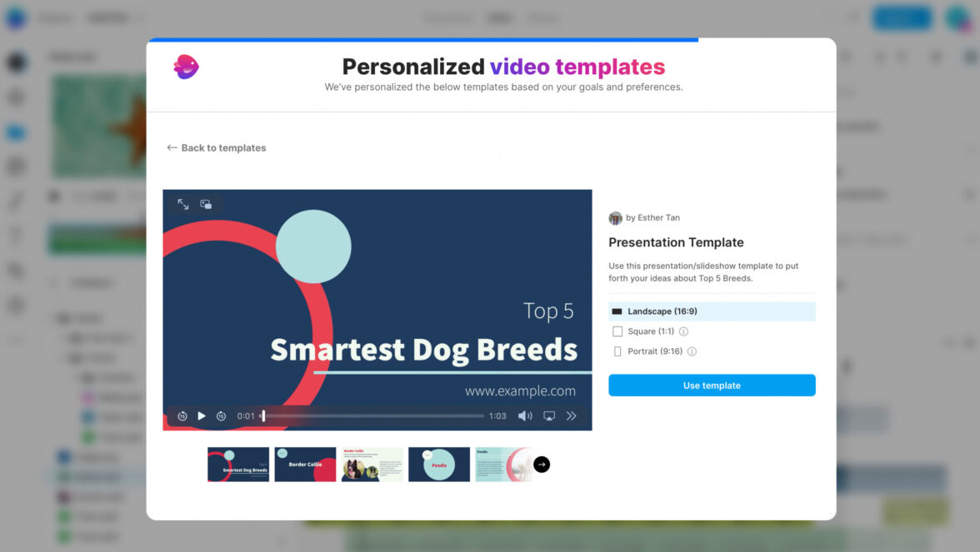Click the pink logo in dialog header

(x=187, y=67)
